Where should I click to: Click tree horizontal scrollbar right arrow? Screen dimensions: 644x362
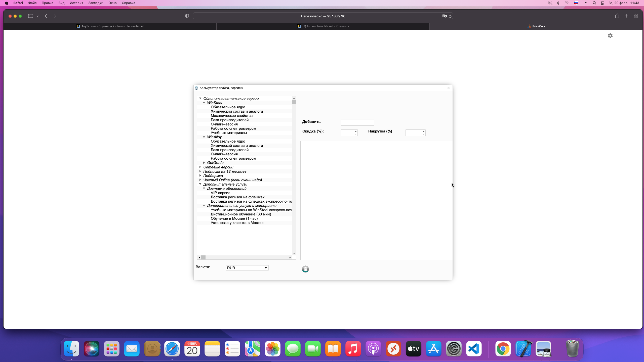pyautogui.click(x=290, y=257)
